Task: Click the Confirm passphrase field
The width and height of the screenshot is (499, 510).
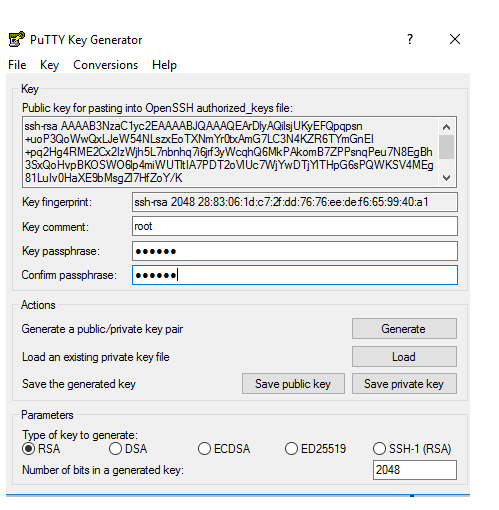Action: 295,275
